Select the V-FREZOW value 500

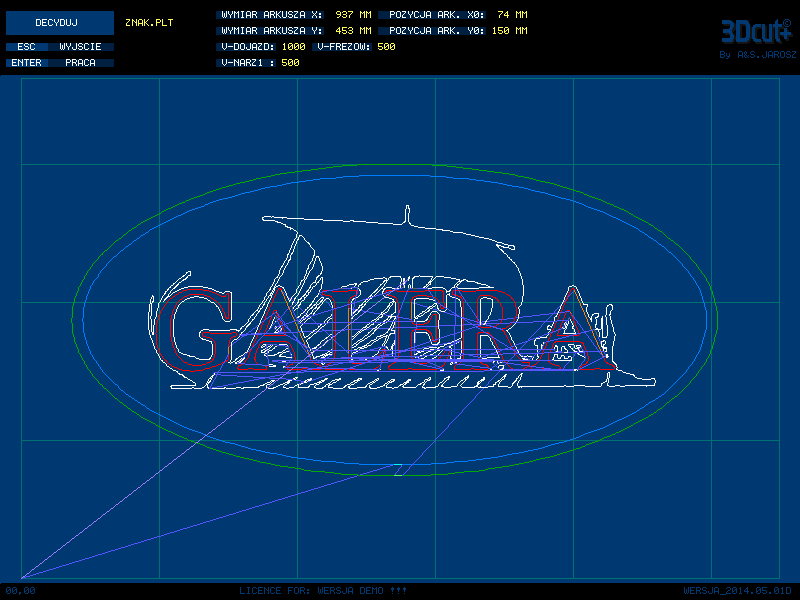tap(386, 47)
